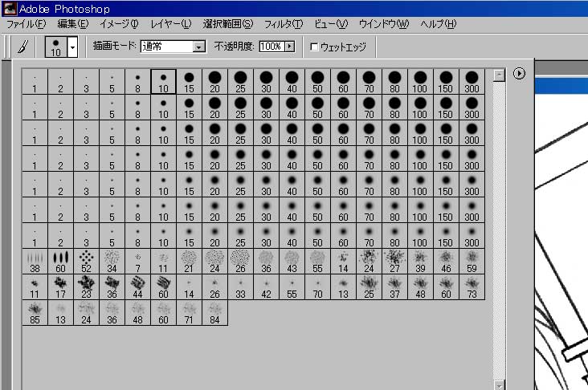Open the 描画モード 通常 dropdown

[x=174, y=47]
